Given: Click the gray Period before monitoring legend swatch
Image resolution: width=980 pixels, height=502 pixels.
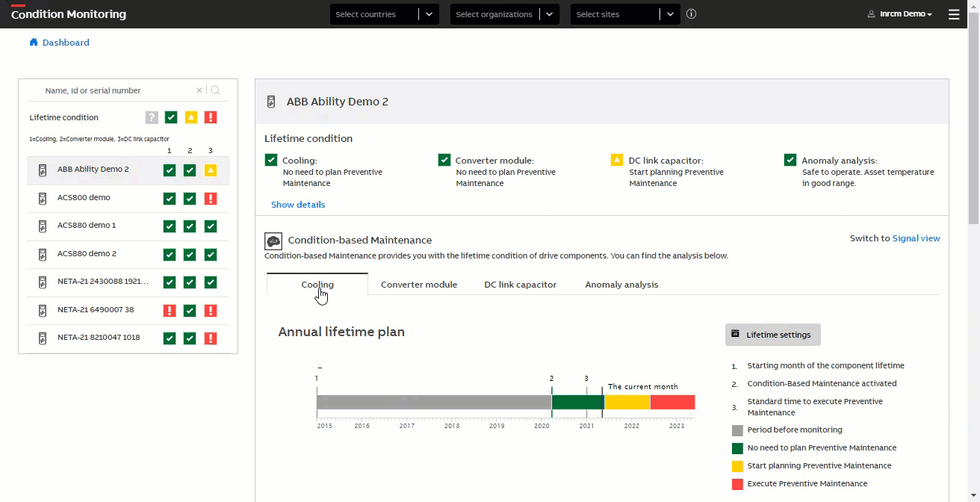Looking at the screenshot, I should click(737, 430).
